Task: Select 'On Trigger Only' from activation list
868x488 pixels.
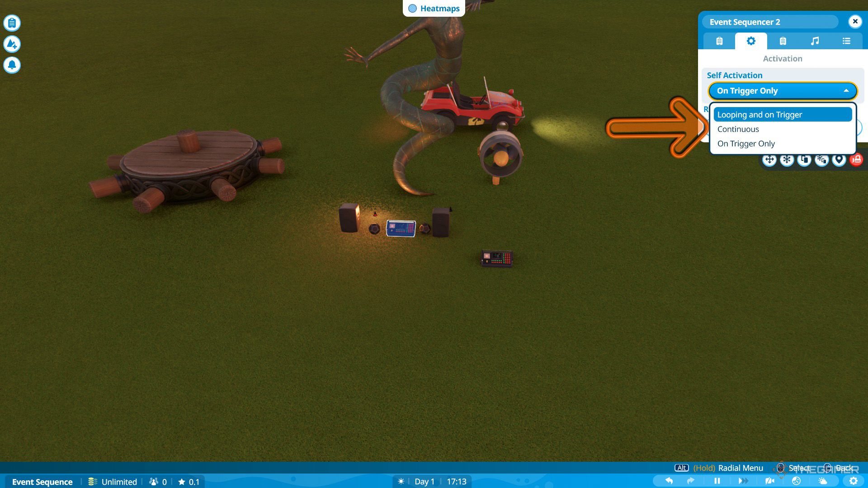Action: click(x=746, y=143)
